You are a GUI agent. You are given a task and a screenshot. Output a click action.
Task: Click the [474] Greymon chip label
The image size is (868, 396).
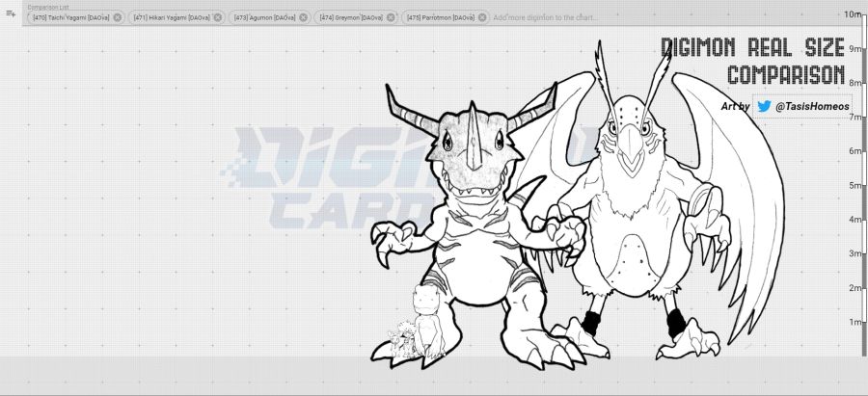pyautogui.click(x=349, y=18)
